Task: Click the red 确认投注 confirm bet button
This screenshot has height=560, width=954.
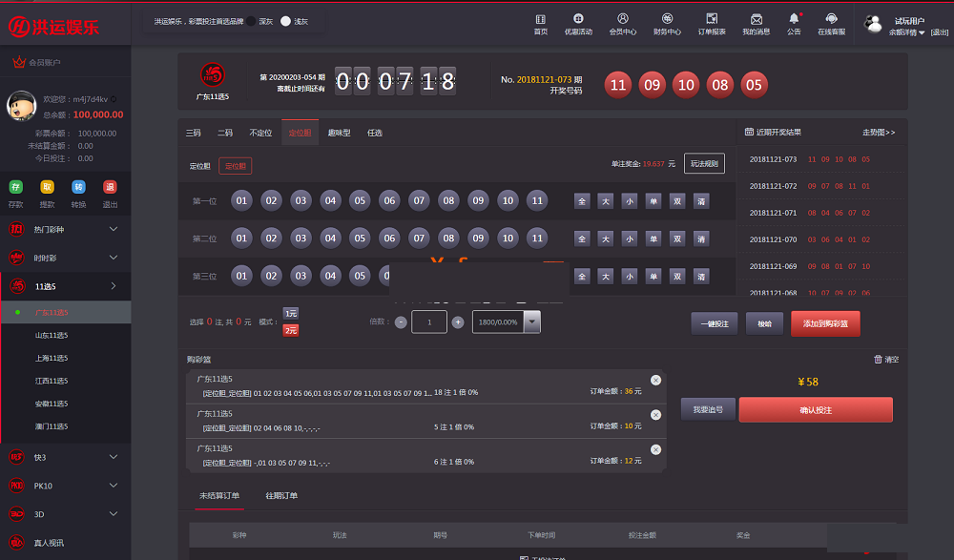Action: 816,409
